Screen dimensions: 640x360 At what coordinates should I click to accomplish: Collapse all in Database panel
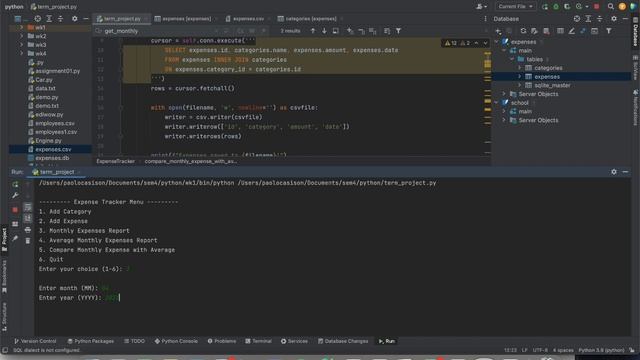point(600,19)
